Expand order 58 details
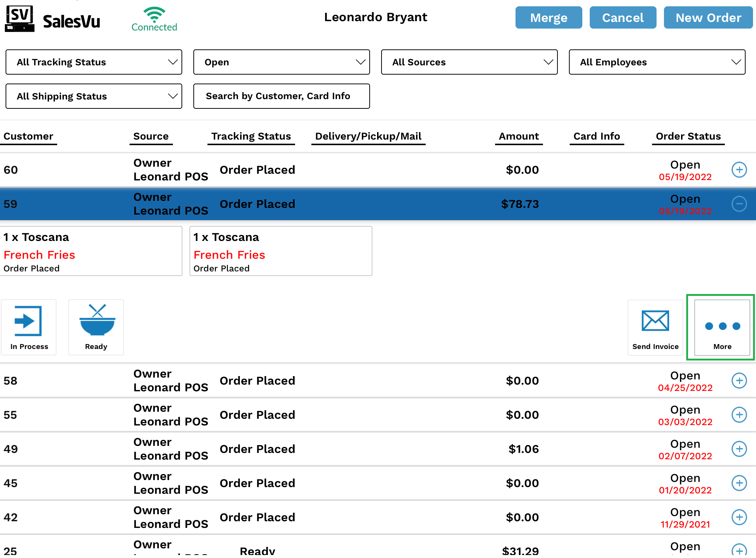 pos(739,381)
